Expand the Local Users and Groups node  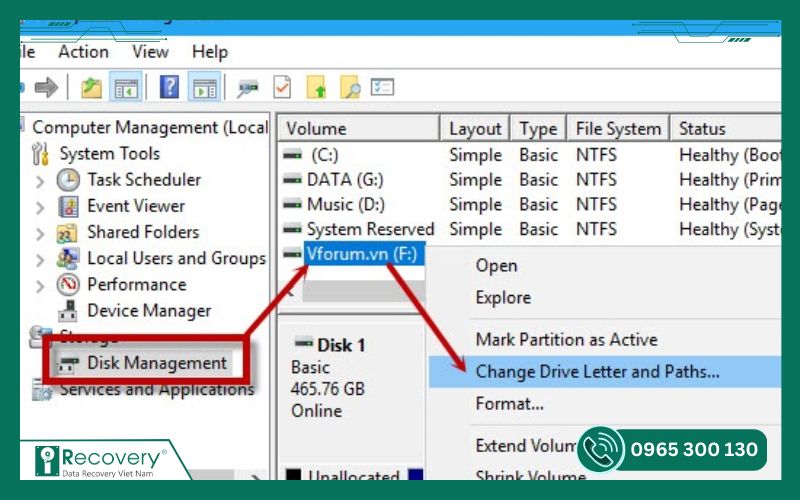click(x=40, y=260)
